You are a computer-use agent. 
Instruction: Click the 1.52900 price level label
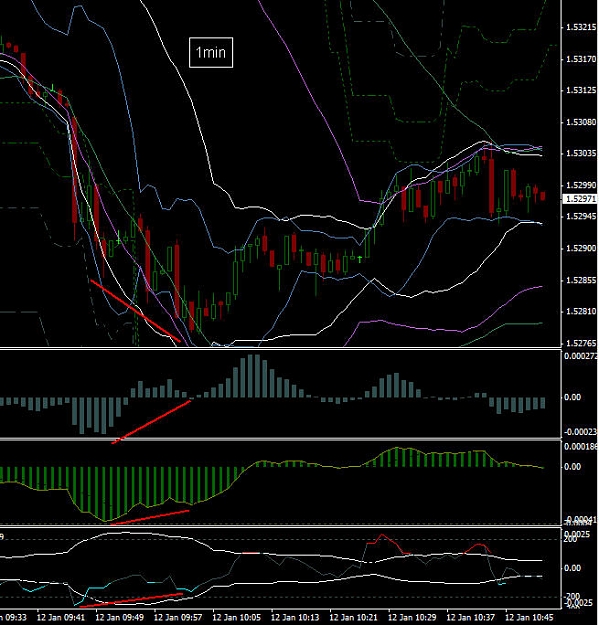pyautogui.click(x=581, y=248)
